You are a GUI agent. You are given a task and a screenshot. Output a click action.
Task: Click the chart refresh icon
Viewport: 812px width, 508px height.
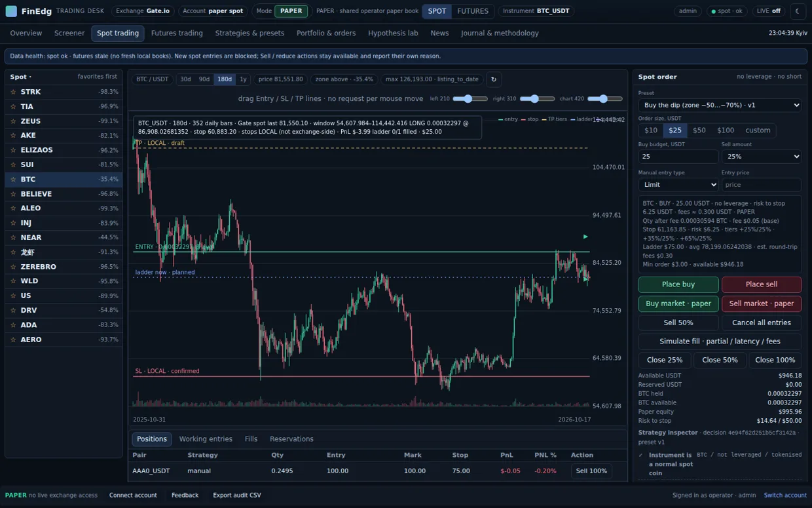coord(494,79)
